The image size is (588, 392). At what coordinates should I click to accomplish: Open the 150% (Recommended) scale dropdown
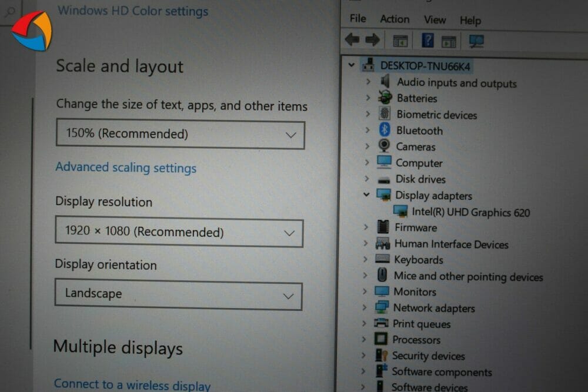pos(181,134)
